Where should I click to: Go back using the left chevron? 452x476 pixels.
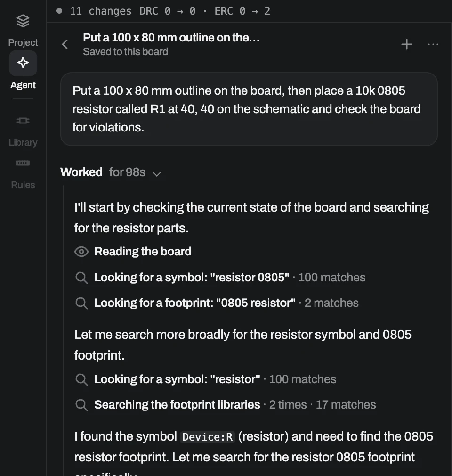65,45
